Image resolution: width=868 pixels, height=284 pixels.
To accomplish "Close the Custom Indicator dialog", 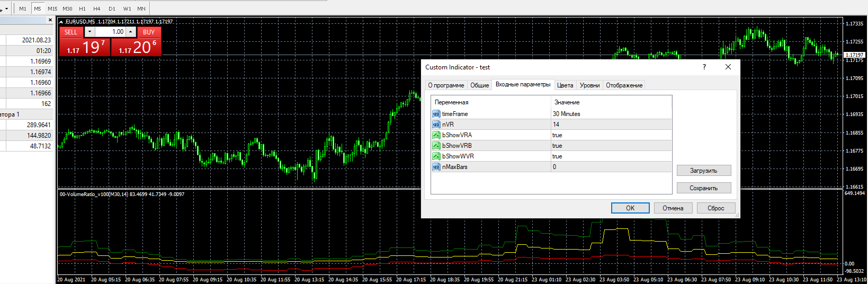I will (728, 67).
